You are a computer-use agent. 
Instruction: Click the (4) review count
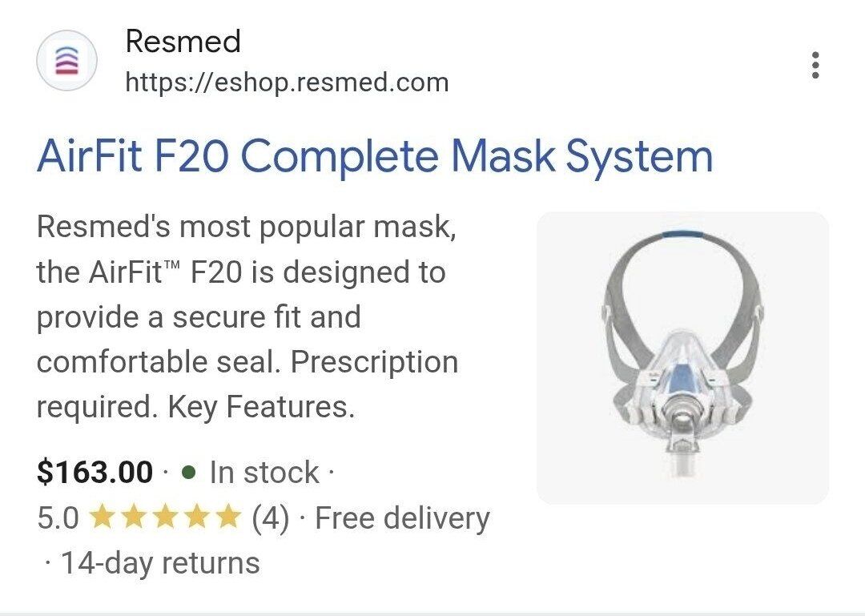271,518
